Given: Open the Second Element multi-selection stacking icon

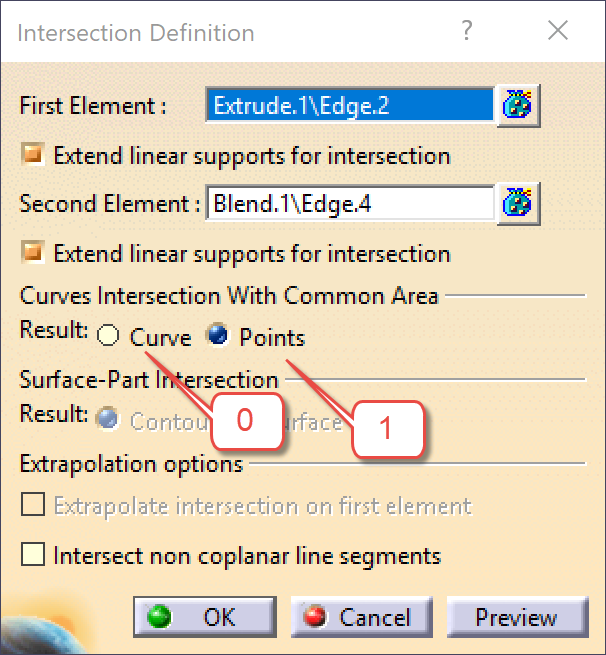Looking at the screenshot, I should coord(518,203).
